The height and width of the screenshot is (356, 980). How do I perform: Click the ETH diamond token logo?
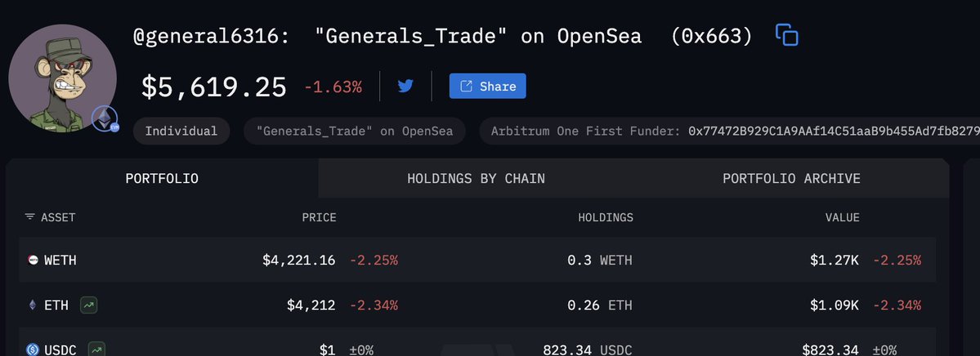tap(33, 305)
